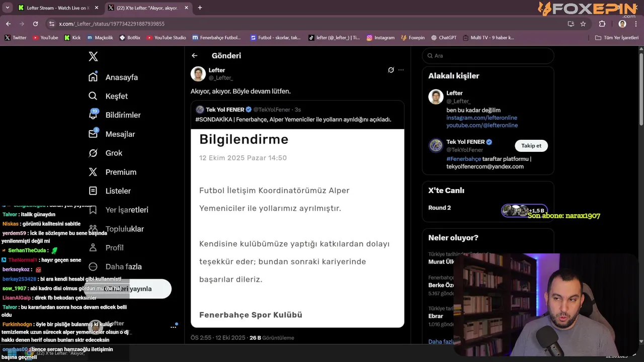Open Instagram bookmark

pos(380,38)
